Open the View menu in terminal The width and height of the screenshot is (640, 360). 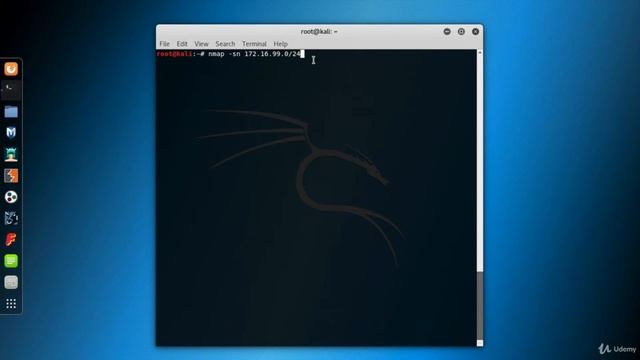[x=201, y=44]
